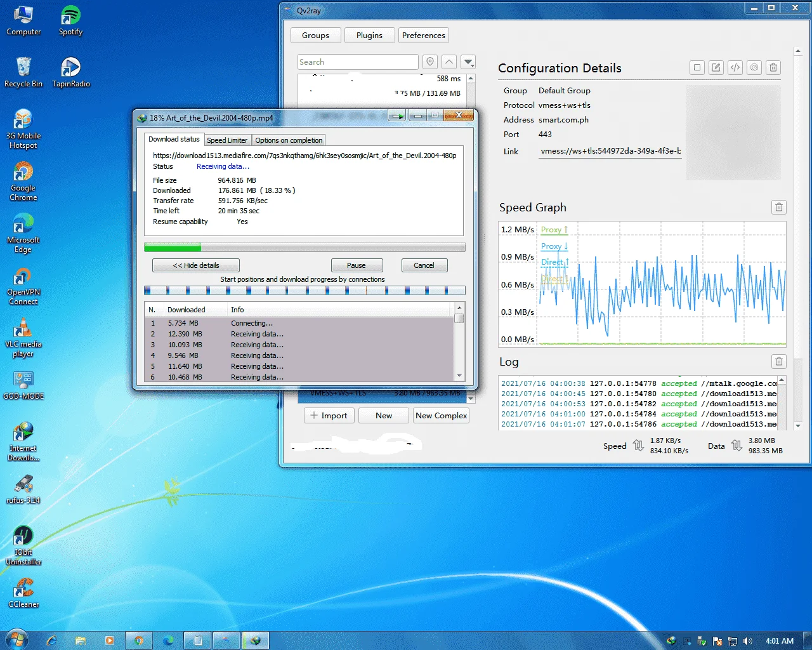Image resolution: width=812 pixels, height=650 pixels.
Task: Select the IObit Uninstaller desktop icon
Action: [x=23, y=546]
